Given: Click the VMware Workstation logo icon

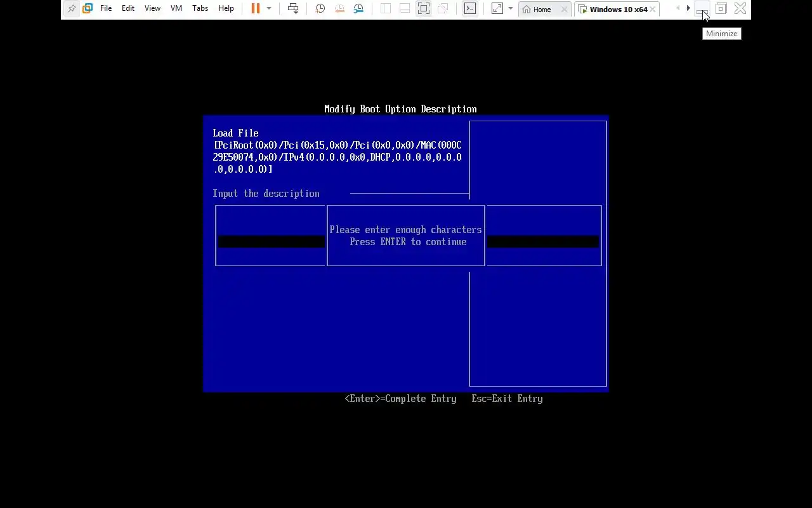Looking at the screenshot, I should tap(88, 9).
